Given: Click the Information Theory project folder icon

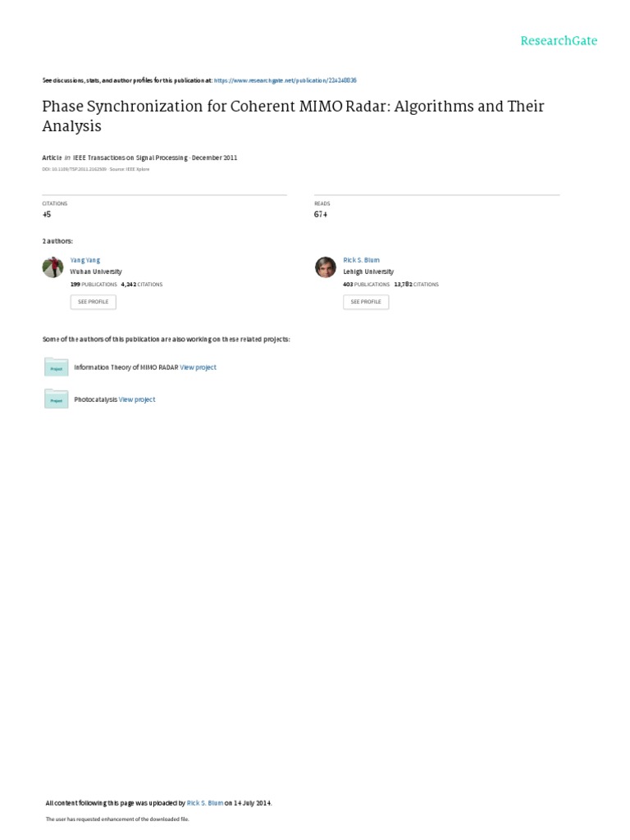Looking at the screenshot, I should coord(56,367).
